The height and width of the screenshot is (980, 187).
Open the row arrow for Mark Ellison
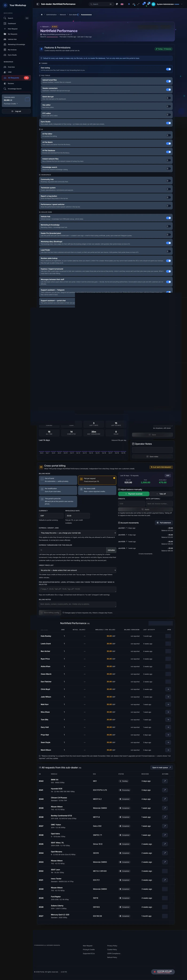coord(168,750)
